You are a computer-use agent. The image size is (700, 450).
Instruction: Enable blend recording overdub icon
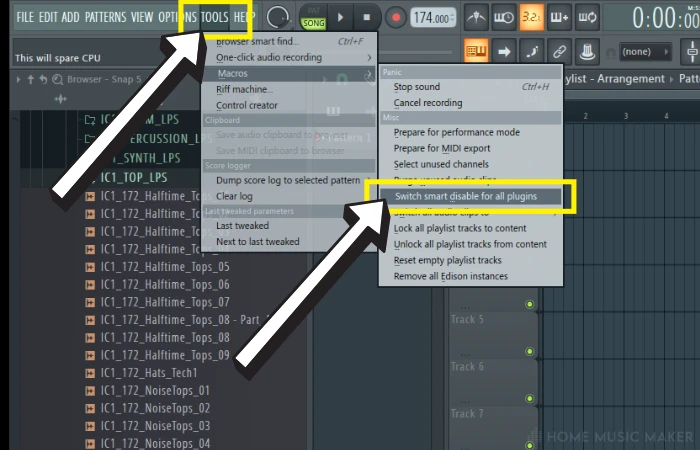coord(559,17)
